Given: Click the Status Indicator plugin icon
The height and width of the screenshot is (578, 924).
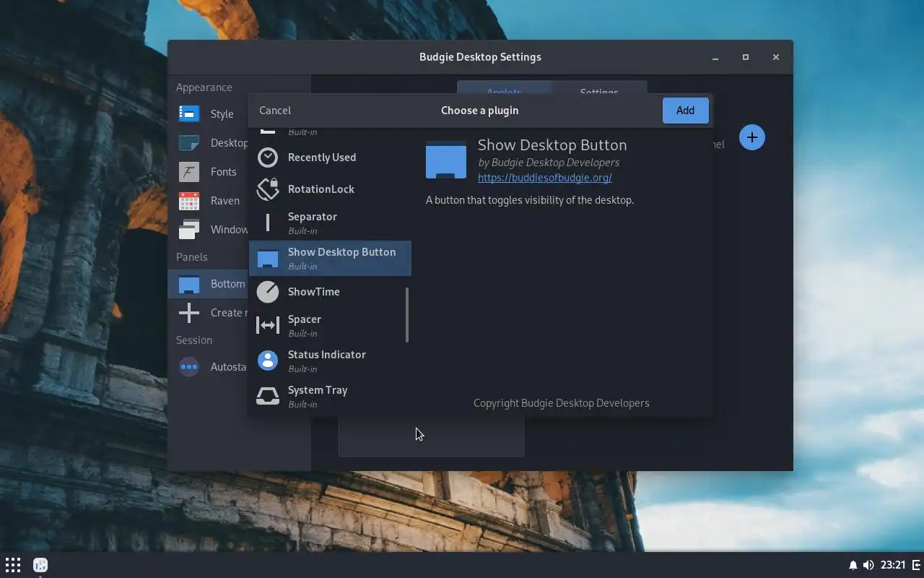Looking at the screenshot, I should [x=268, y=361].
